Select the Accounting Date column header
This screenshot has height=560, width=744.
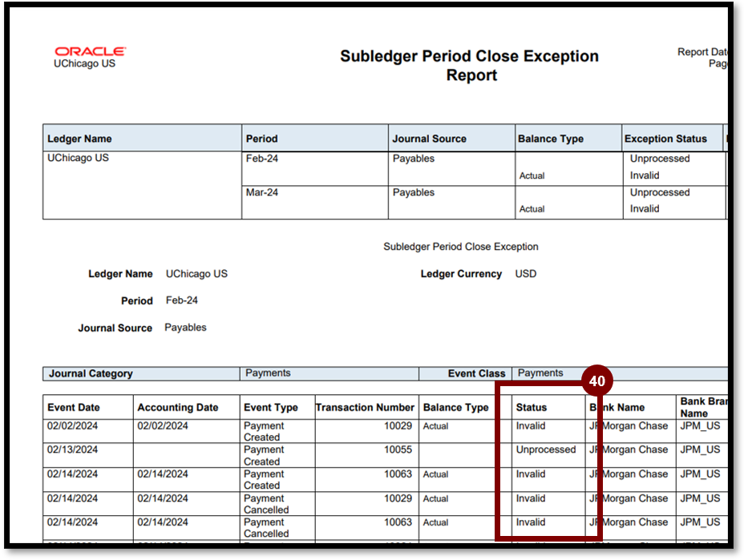coord(177,407)
